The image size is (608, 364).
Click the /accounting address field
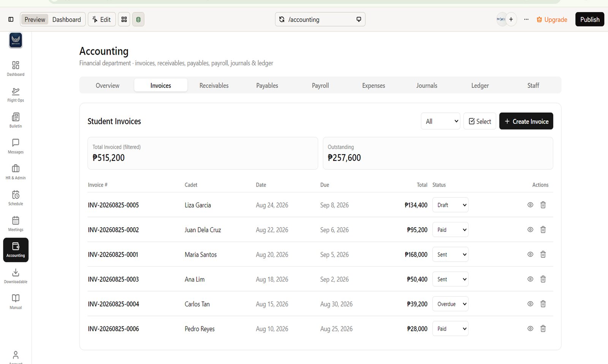pyautogui.click(x=320, y=19)
